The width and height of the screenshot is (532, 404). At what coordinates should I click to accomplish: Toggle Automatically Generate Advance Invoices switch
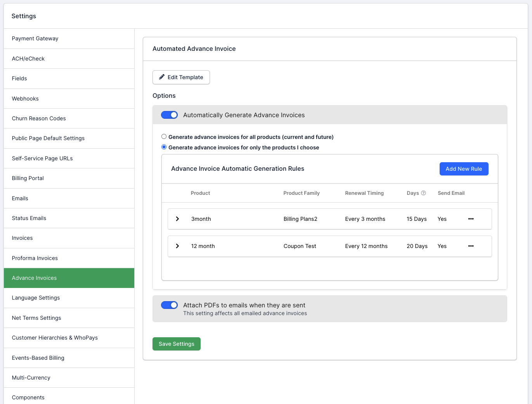point(170,115)
